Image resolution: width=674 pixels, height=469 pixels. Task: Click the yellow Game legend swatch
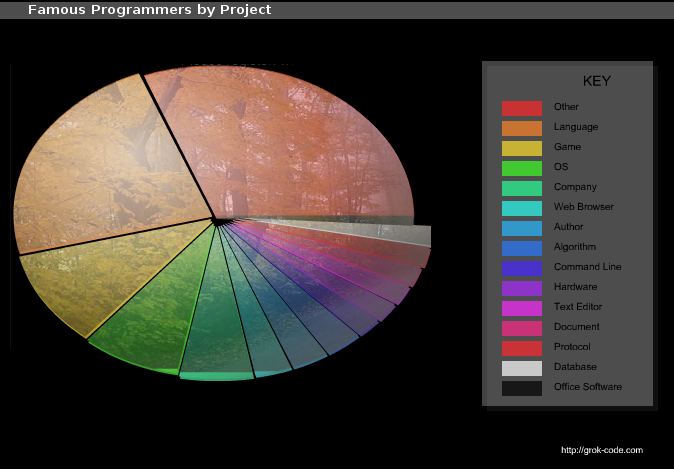click(x=521, y=148)
